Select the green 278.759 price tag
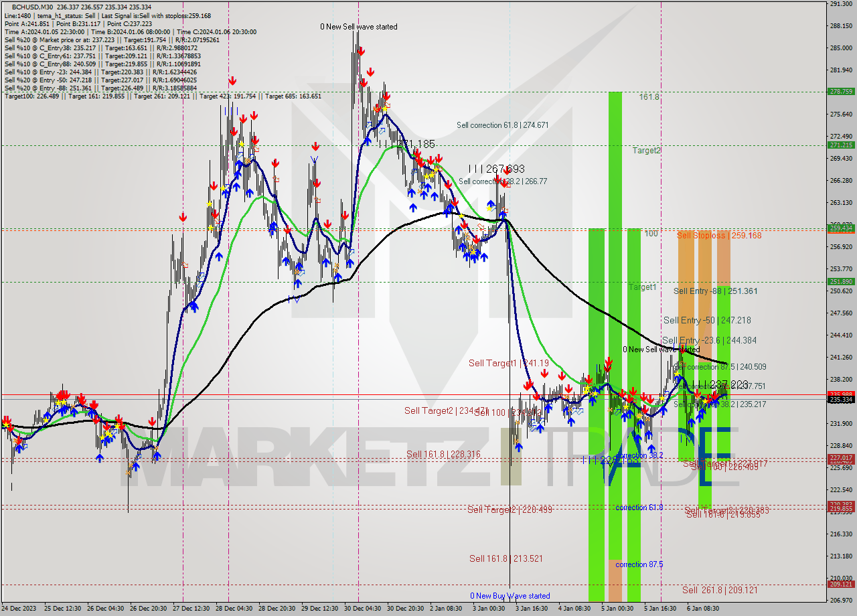The height and width of the screenshot is (616, 857). pyautogui.click(x=841, y=92)
